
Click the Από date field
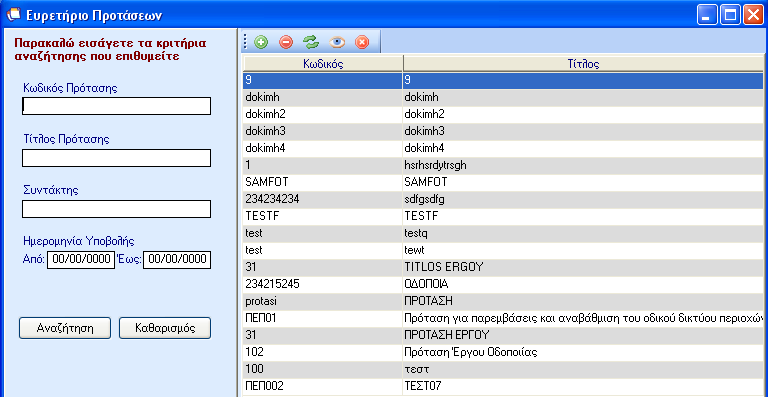coord(80,260)
